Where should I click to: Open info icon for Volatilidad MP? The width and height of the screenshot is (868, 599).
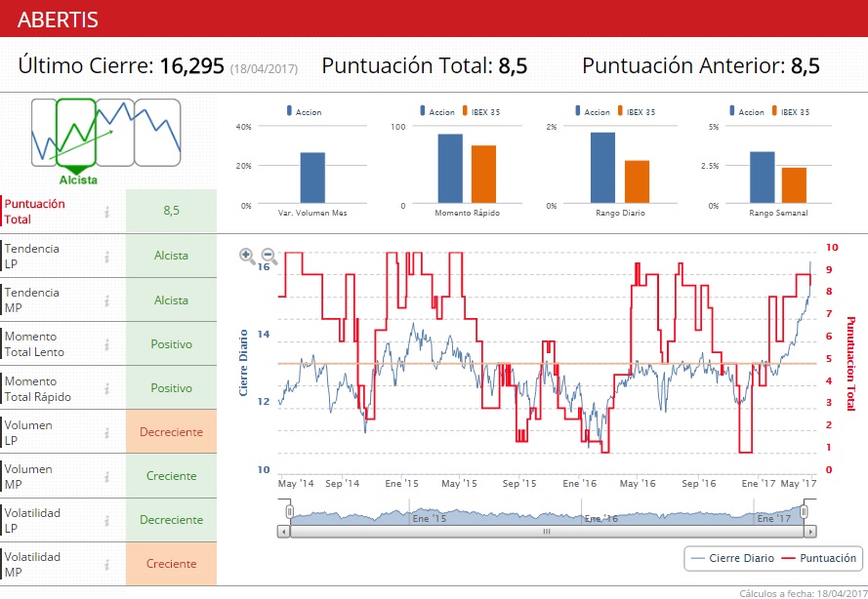pos(106,565)
